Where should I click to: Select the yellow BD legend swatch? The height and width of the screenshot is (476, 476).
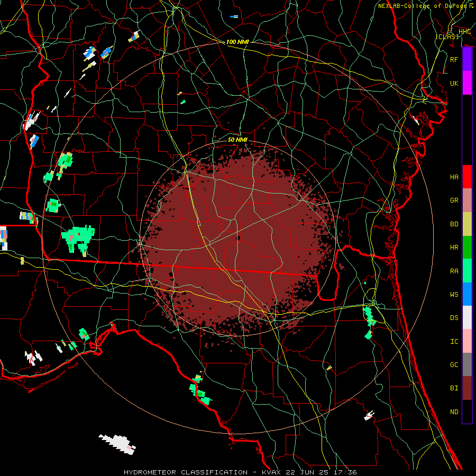(x=467, y=224)
